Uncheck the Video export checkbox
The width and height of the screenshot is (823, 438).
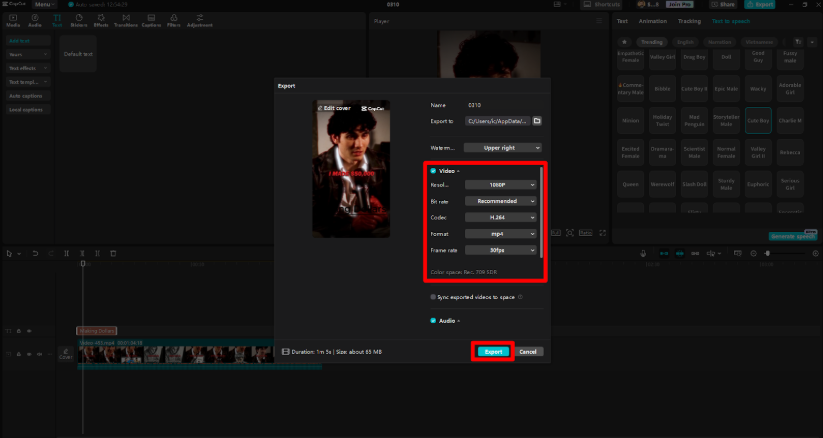pos(433,171)
